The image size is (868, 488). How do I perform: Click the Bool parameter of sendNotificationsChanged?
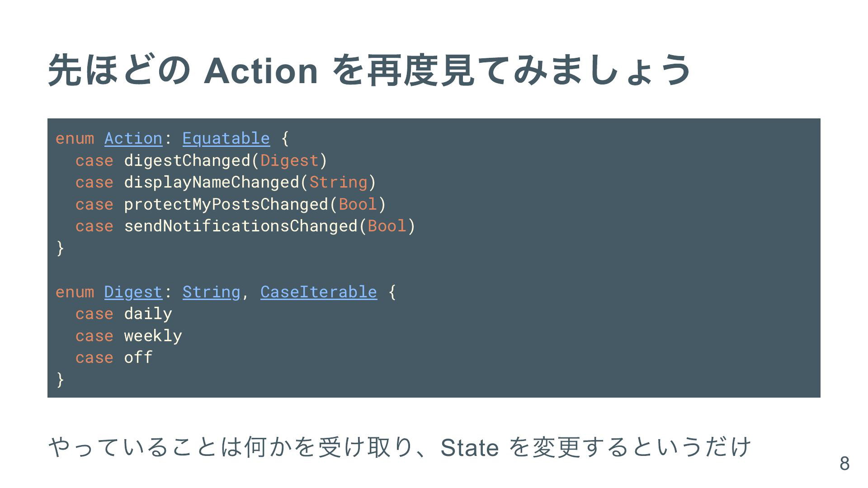[387, 226]
